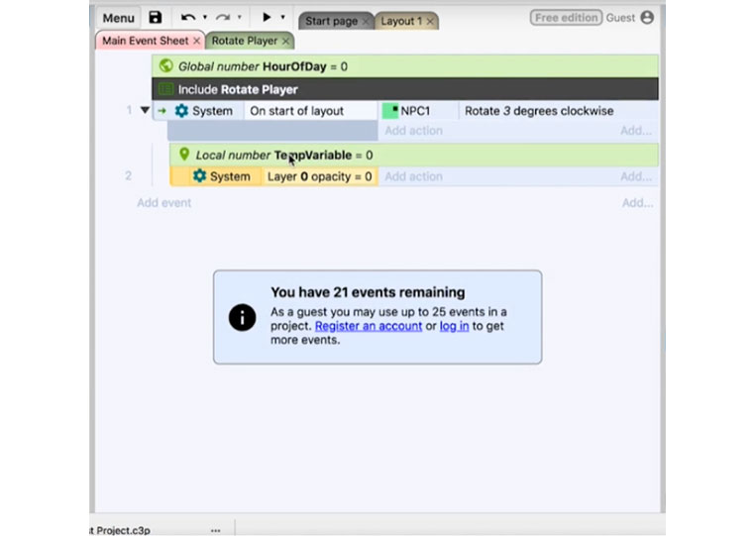The height and width of the screenshot is (536, 756).
Task: Click the Free edition badge
Action: [x=566, y=18]
